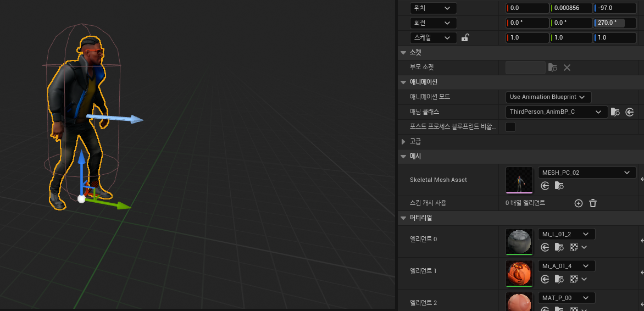Click 엘리먼트 1 orange material thumbnail
644x311 pixels.
(519, 273)
